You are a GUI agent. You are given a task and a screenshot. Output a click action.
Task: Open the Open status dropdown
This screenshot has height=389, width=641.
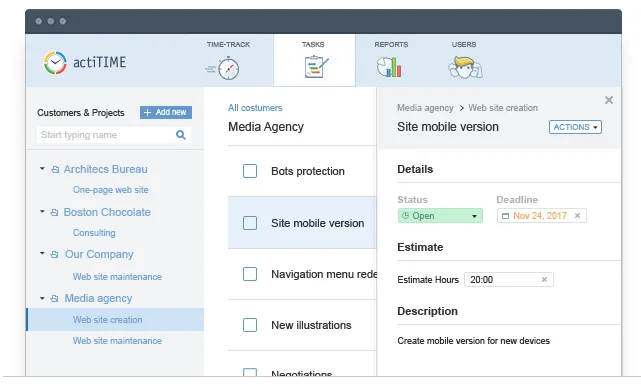point(440,216)
